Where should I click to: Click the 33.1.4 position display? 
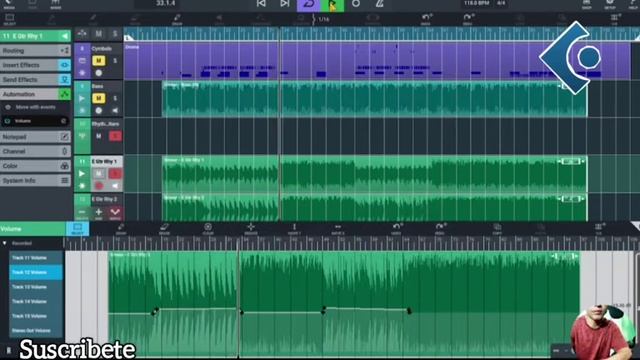[166, 4]
